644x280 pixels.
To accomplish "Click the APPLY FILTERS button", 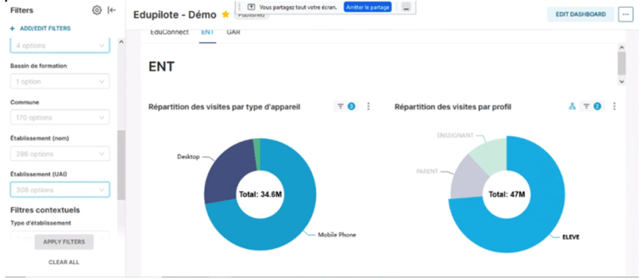I will pyautogui.click(x=64, y=242).
